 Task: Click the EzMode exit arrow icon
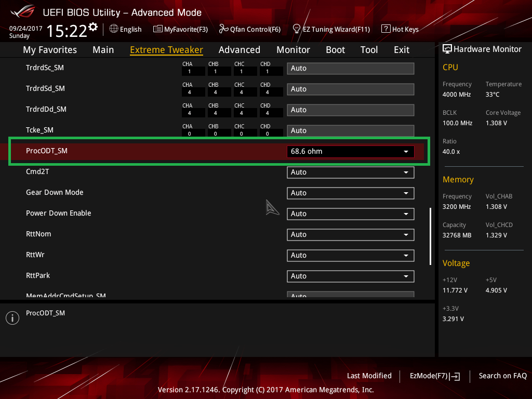[x=455, y=376]
